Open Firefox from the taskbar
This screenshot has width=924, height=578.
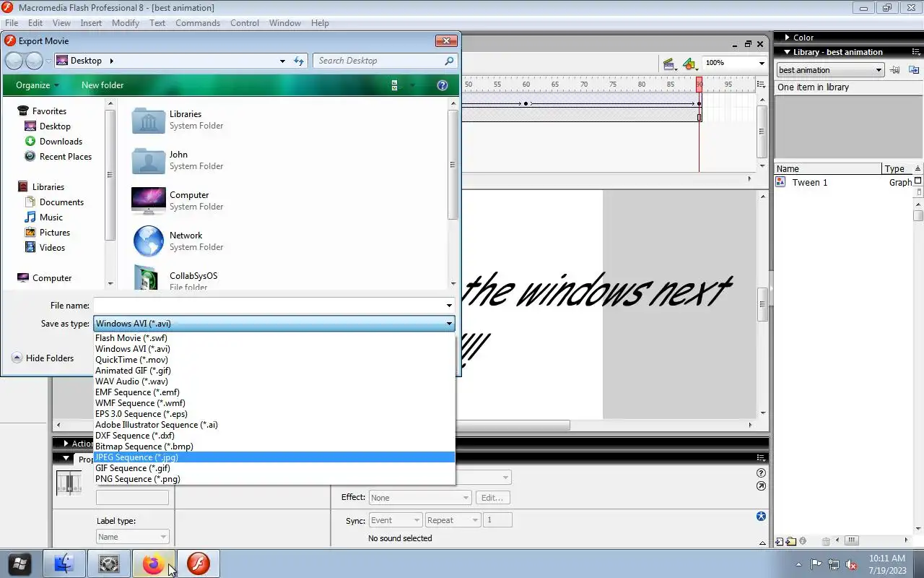tap(153, 564)
